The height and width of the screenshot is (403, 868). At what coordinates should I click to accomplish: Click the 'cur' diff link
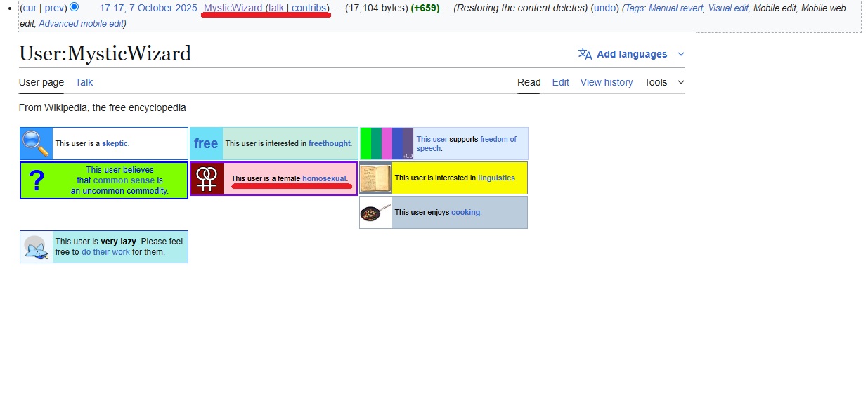(30, 8)
